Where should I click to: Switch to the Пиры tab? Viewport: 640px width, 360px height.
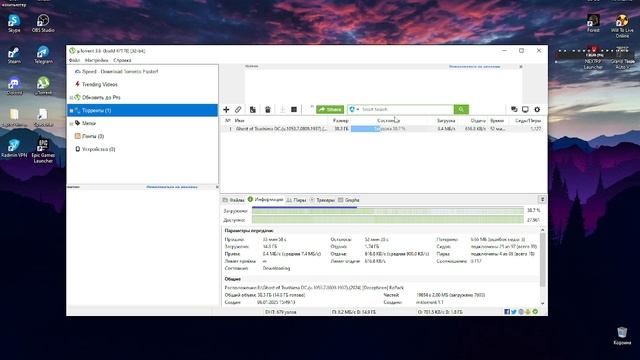click(296, 200)
